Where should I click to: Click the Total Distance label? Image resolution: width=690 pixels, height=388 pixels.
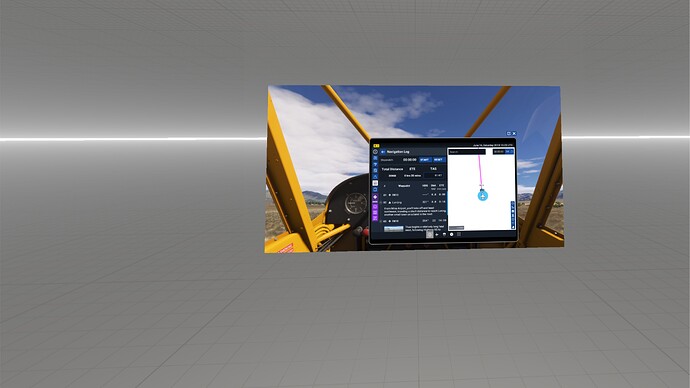click(x=393, y=169)
